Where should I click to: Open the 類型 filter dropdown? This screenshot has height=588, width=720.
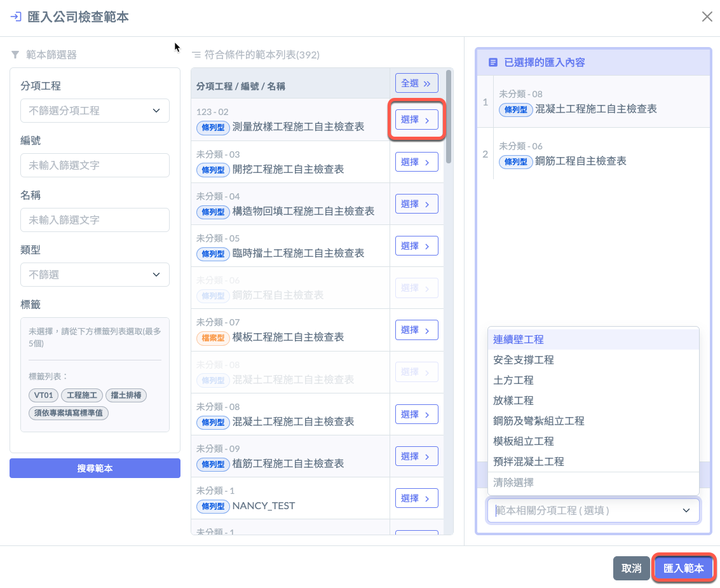pyautogui.click(x=95, y=275)
